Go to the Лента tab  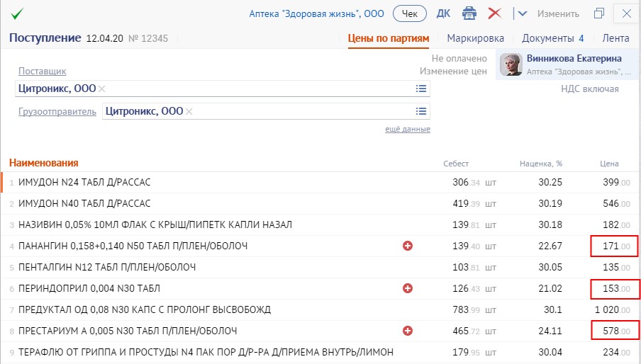tap(615, 38)
